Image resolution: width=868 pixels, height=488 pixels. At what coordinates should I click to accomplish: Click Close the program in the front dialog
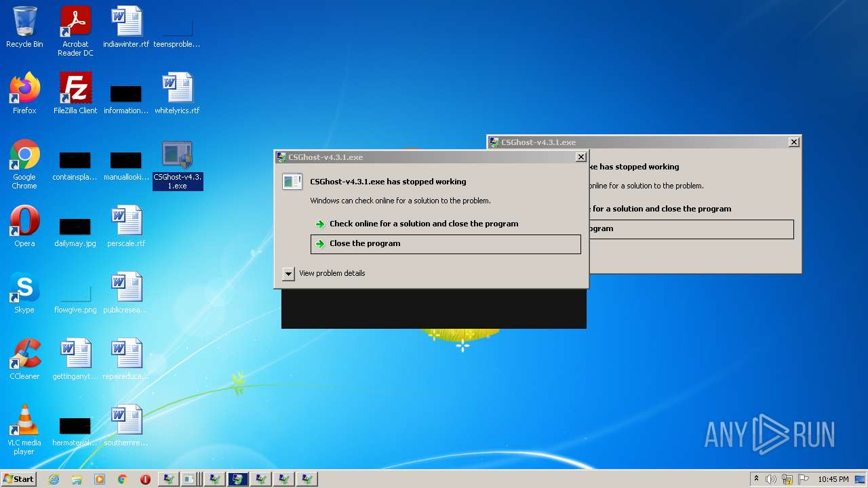click(x=446, y=244)
